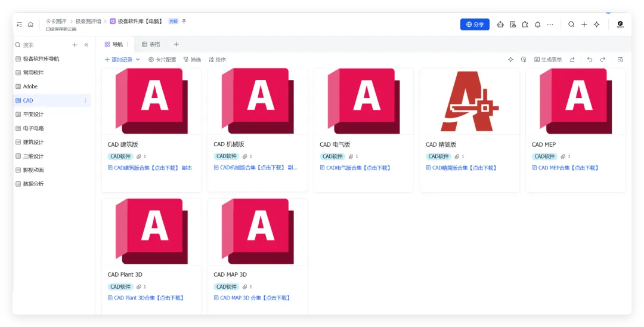Open the CAD Plant 3D合集 download link
Image resolution: width=644 pixels, height=327 pixels.
click(146, 298)
